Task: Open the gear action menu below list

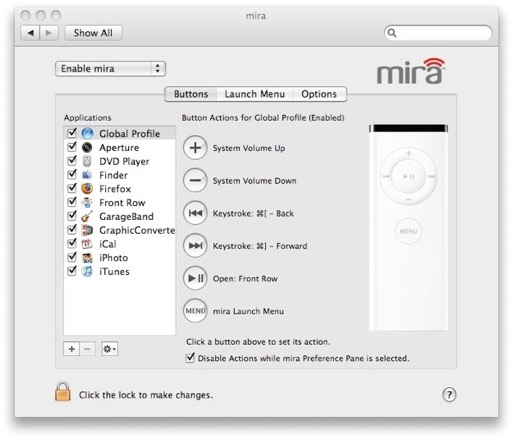Action: pyautogui.click(x=109, y=349)
